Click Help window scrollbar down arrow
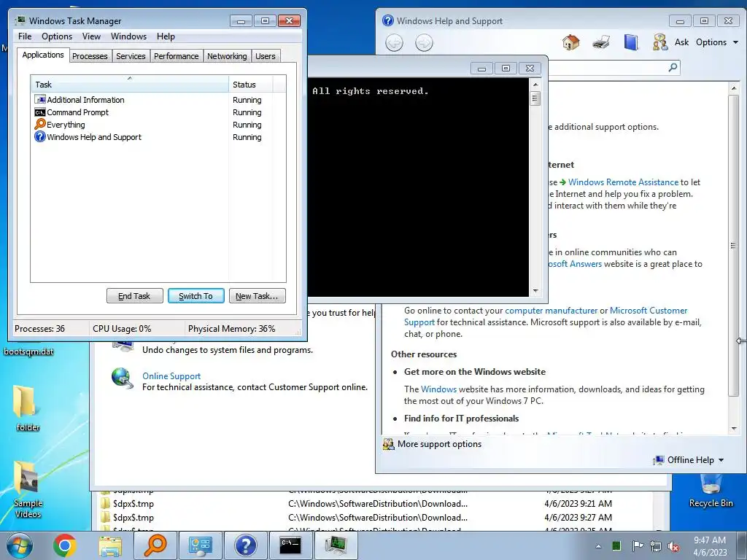 [x=734, y=428]
